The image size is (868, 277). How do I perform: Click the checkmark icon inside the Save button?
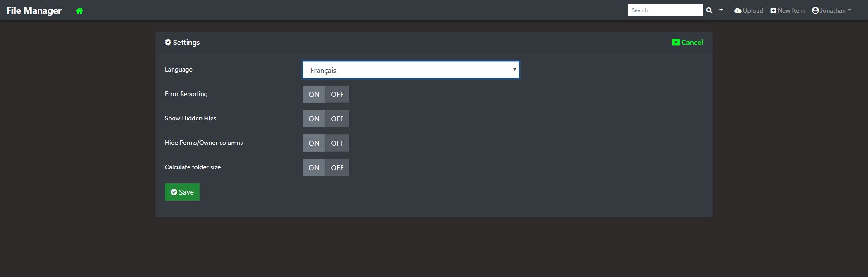coord(174,192)
